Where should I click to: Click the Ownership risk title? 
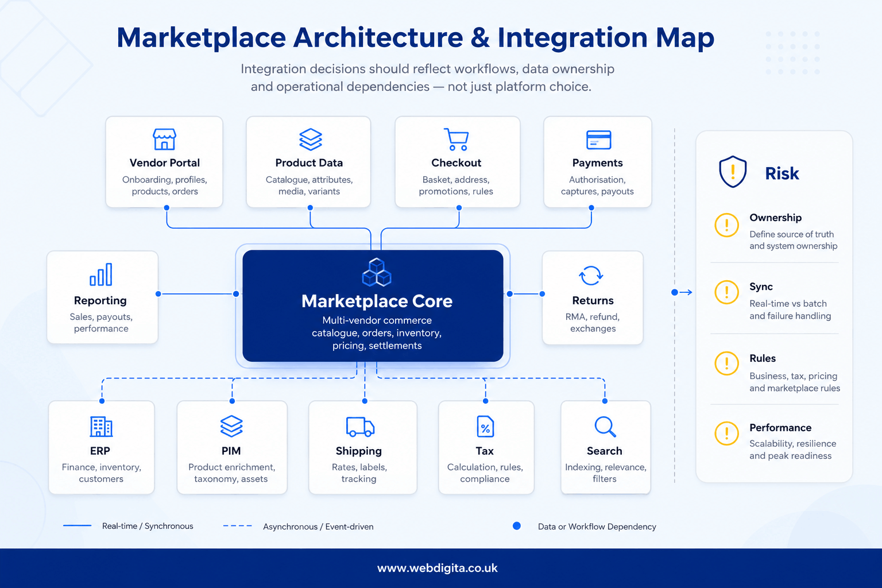point(776,218)
